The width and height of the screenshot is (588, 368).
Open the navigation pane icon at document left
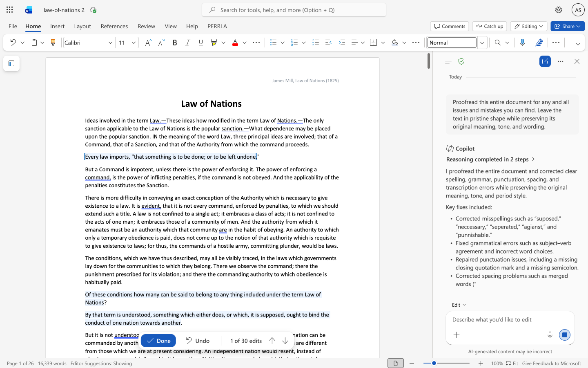point(11,63)
